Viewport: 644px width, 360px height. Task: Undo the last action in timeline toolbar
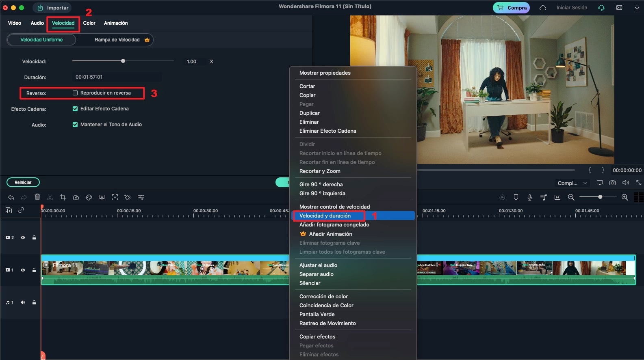click(11, 197)
